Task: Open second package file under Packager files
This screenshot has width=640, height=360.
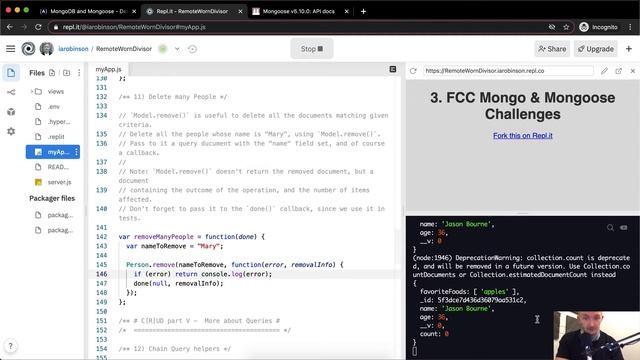Action: (52, 230)
